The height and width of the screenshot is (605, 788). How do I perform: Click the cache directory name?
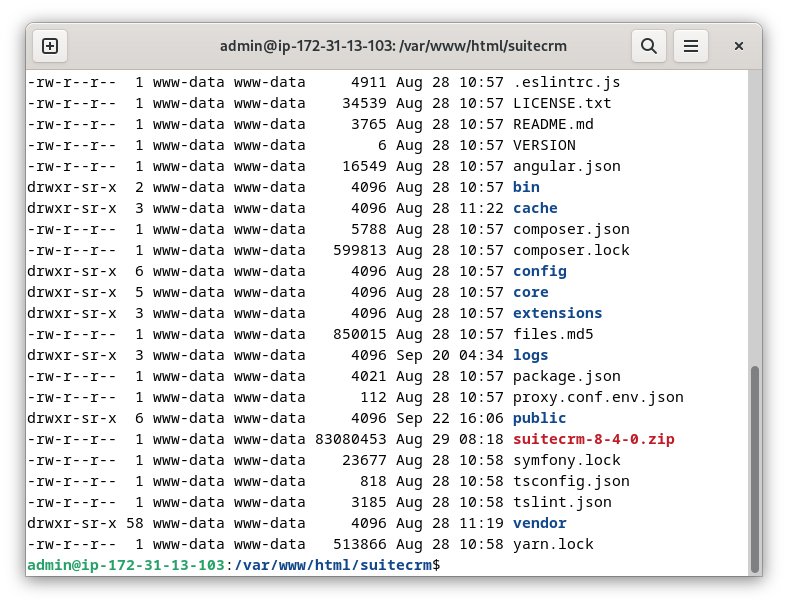click(535, 208)
